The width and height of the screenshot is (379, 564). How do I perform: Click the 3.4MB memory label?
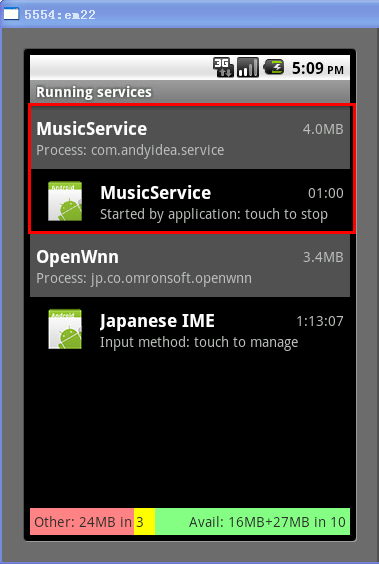pyautogui.click(x=323, y=257)
